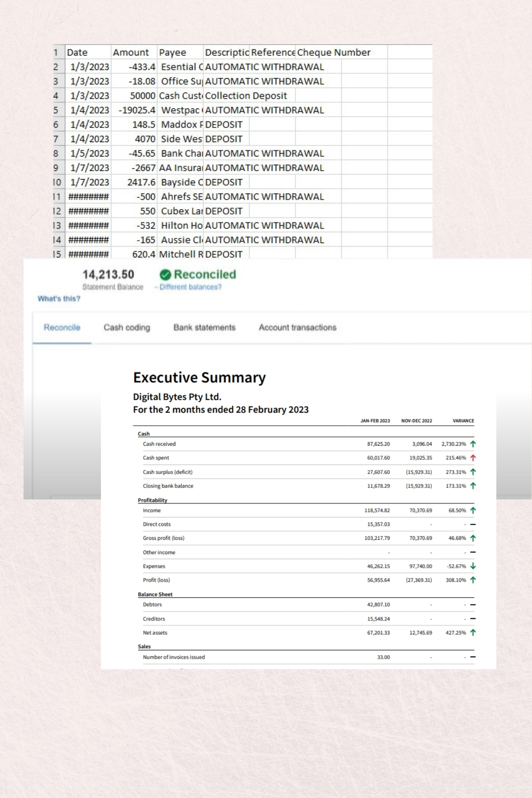Viewport: 532px width, 798px height.
Task: Open the Reconcile tab
Action: click(62, 328)
